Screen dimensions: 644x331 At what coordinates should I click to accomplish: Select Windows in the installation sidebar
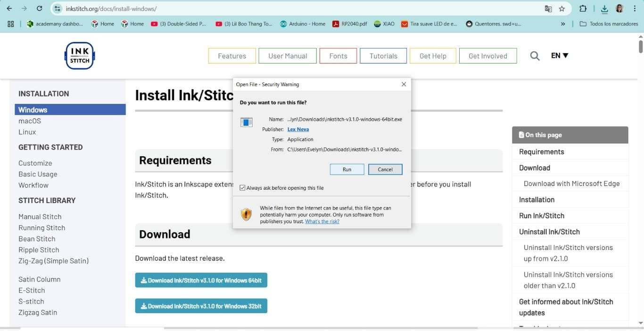(x=70, y=110)
